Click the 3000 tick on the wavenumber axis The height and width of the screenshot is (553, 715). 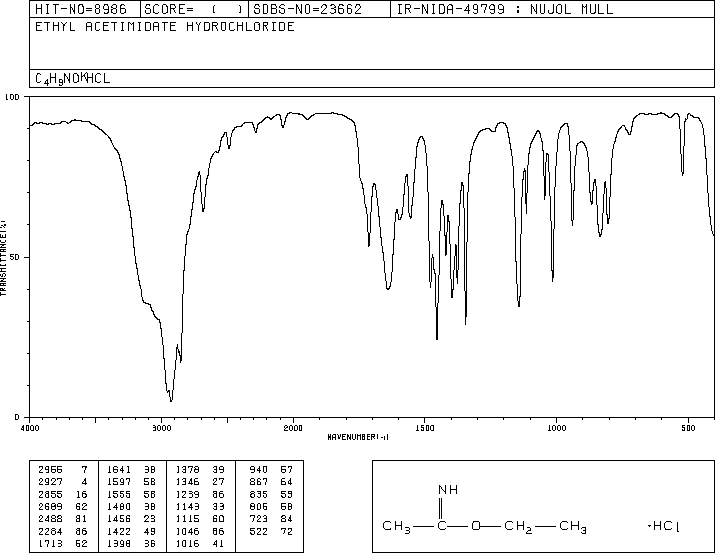click(x=161, y=427)
